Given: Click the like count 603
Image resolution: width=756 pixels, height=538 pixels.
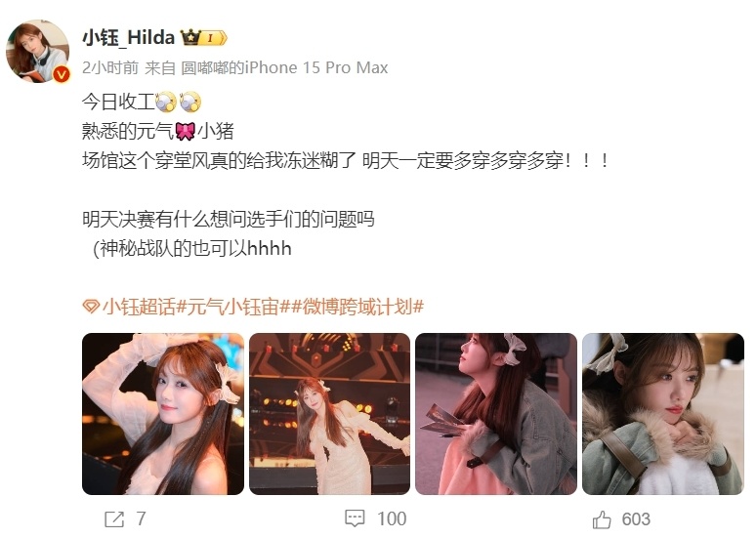Looking at the screenshot, I should point(636,519).
